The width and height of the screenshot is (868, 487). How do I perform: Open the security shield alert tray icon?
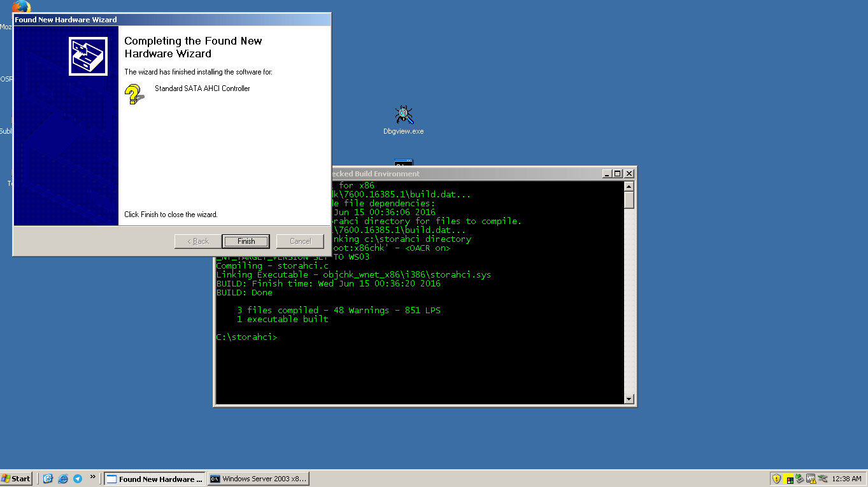coord(777,479)
